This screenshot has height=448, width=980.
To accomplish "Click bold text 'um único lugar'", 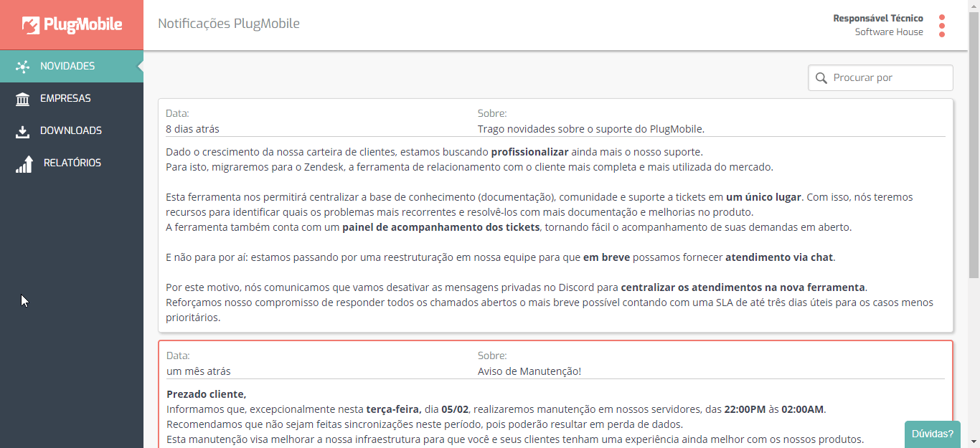I will point(763,196).
